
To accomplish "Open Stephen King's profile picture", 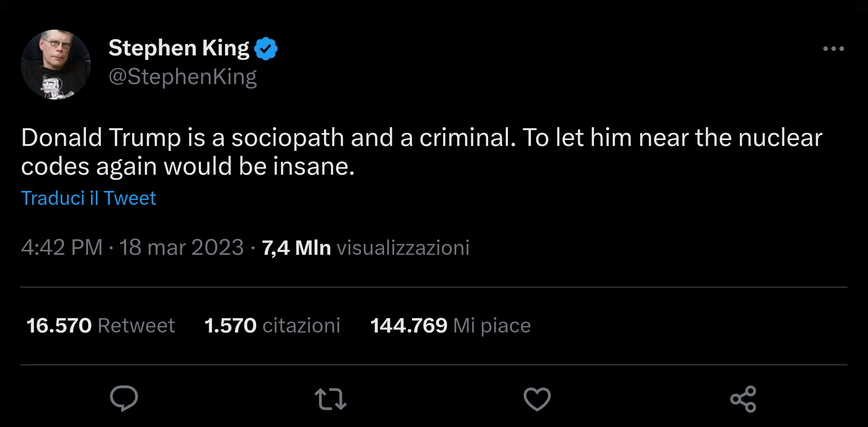I will 56,64.
